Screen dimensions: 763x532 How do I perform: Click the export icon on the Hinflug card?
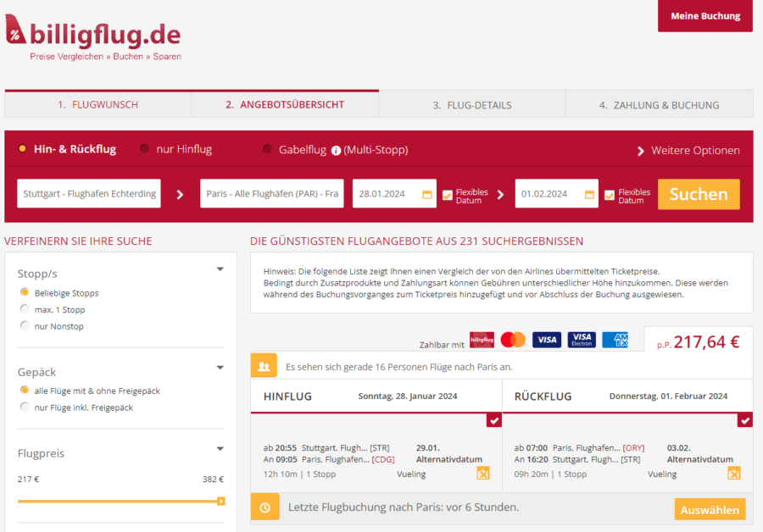point(484,474)
